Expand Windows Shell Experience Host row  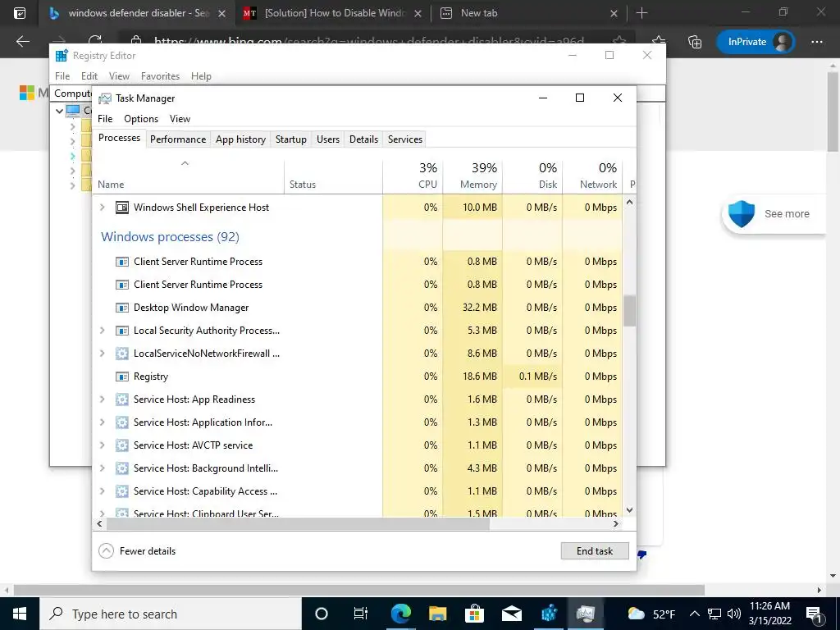click(103, 208)
